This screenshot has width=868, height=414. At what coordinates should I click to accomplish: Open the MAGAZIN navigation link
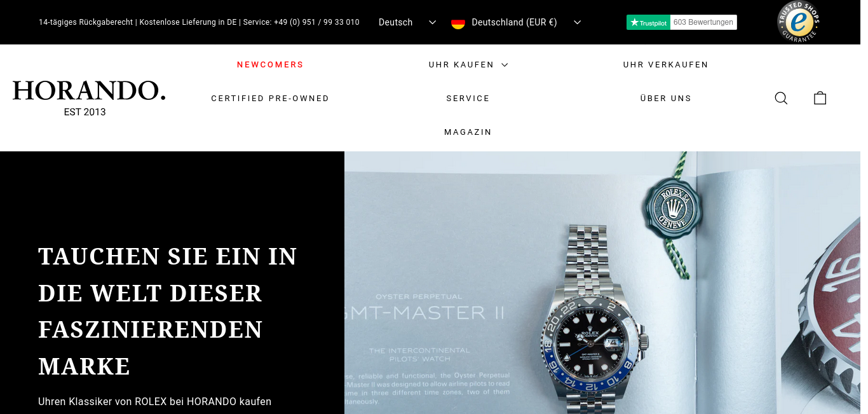pyautogui.click(x=468, y=132)
